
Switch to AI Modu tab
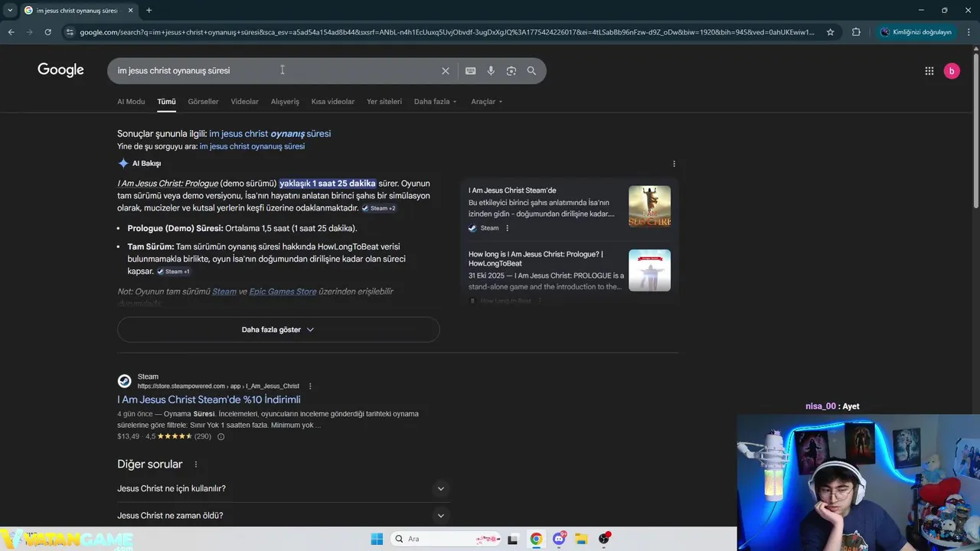click(131, 102)
